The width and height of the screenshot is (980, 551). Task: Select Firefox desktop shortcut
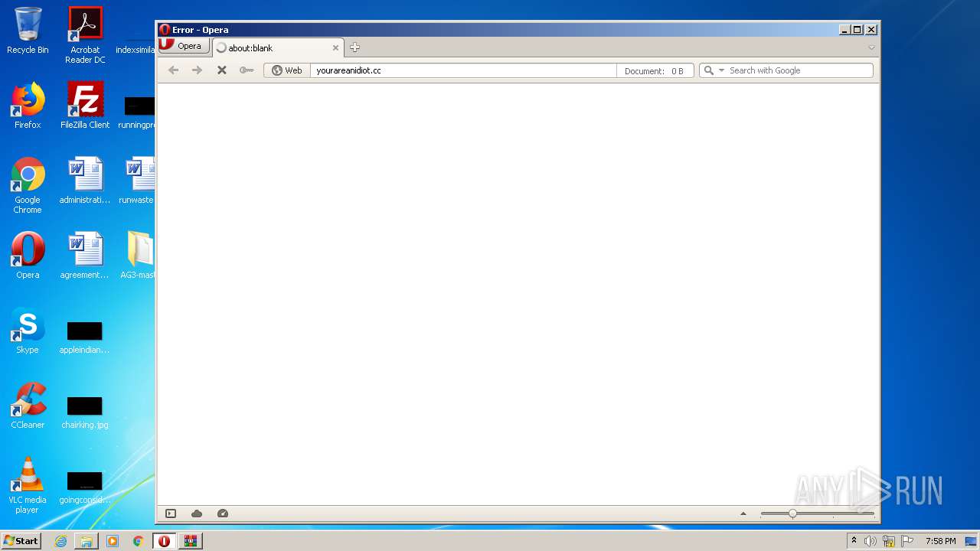click(28, 106)
